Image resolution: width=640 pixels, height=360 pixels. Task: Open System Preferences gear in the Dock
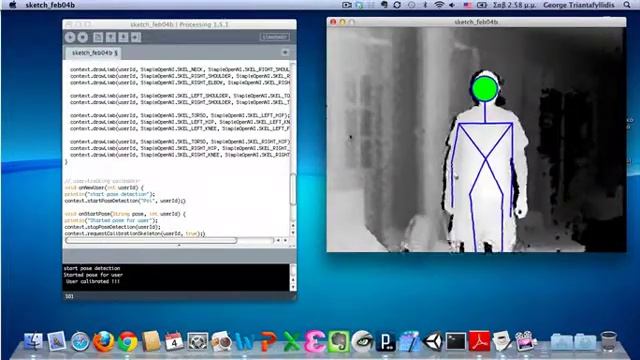(198, 341)
